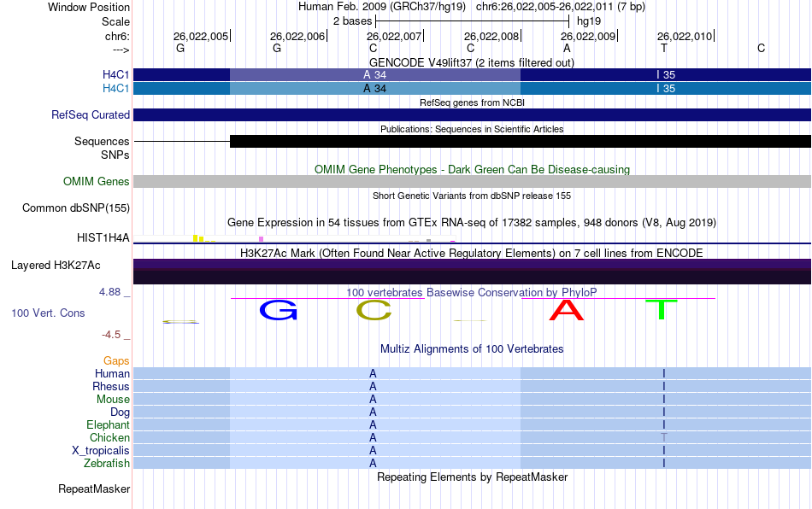
Task: Select the Dog alignment row label
Action: pos(121,412)
